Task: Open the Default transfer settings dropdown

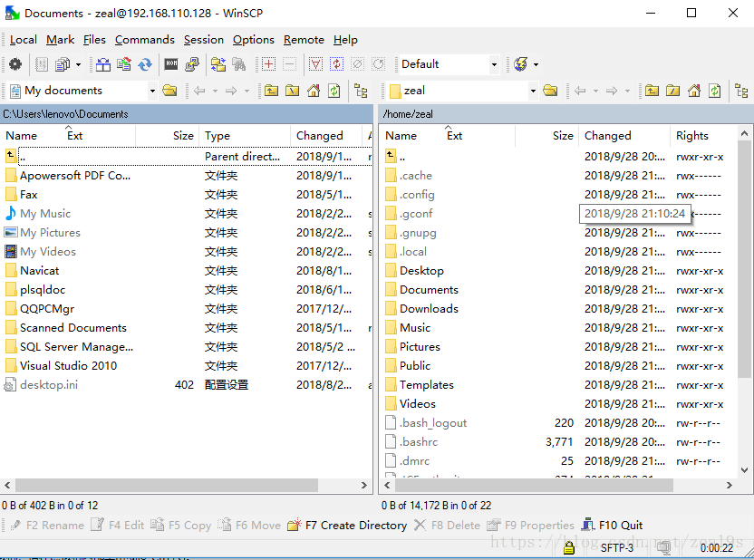Action: point(494,64)
